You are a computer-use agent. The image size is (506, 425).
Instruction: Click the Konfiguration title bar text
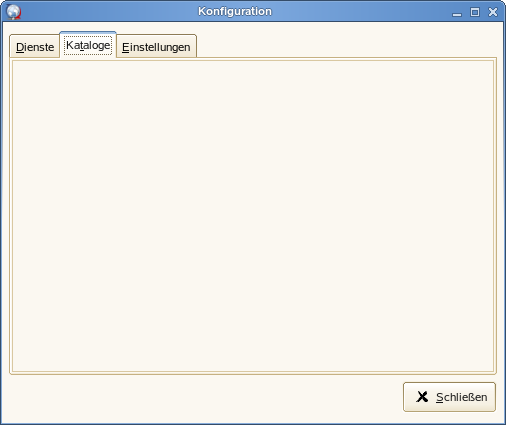(x=235, y=11)
